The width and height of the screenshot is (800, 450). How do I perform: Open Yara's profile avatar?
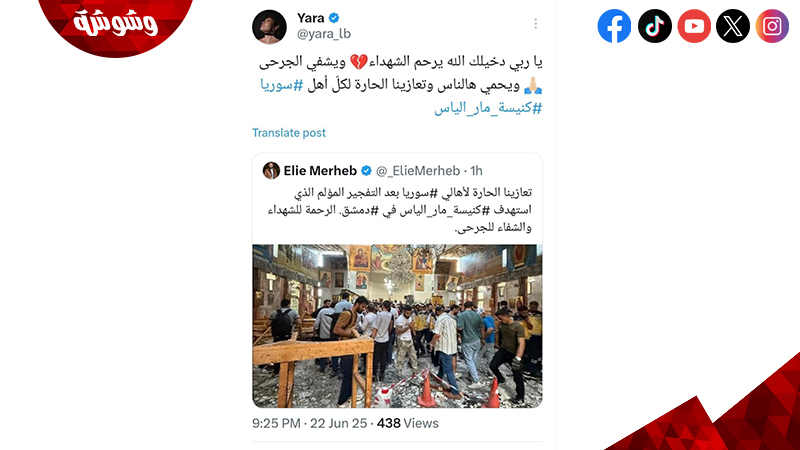[x=269, y=27]
